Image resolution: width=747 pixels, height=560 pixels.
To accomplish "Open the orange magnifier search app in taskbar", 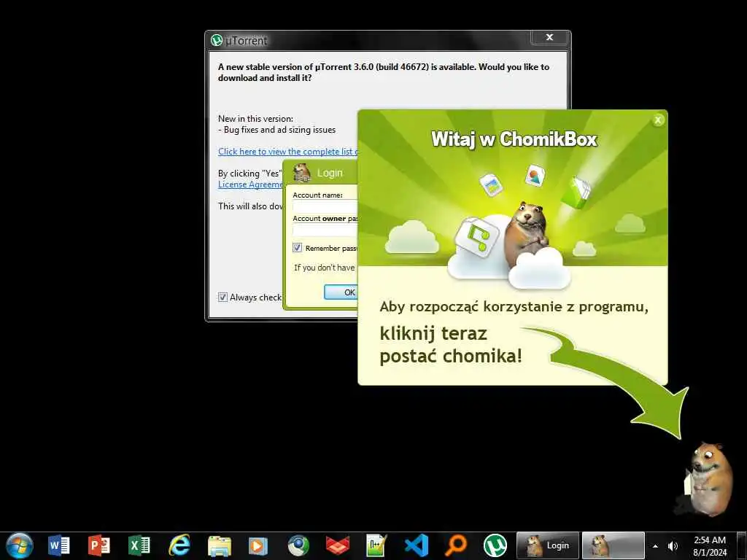I will pyautogui.click(x=457, y=545).
